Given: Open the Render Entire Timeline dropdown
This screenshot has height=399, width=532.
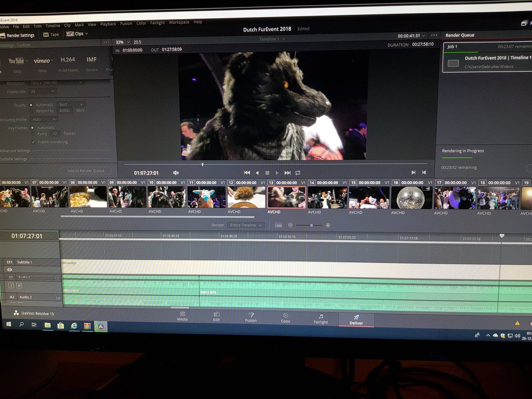Looking at the screenshot, I should [246, 225].
